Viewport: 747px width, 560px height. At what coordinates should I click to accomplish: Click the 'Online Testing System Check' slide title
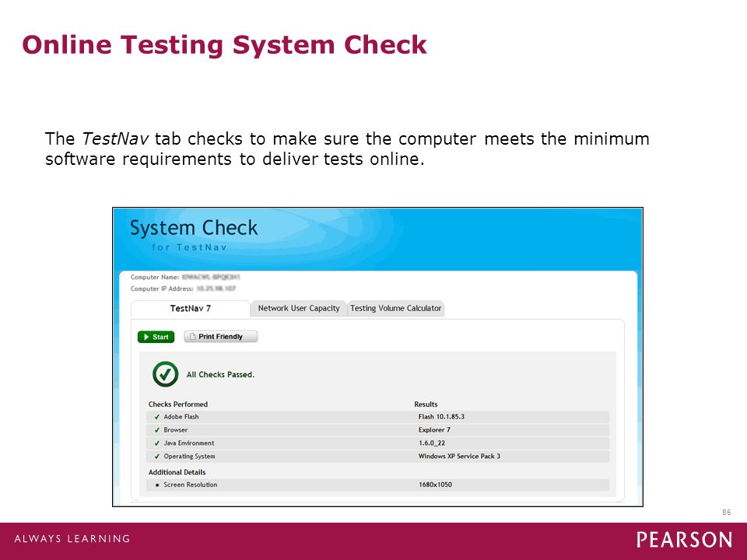(224, 45)
